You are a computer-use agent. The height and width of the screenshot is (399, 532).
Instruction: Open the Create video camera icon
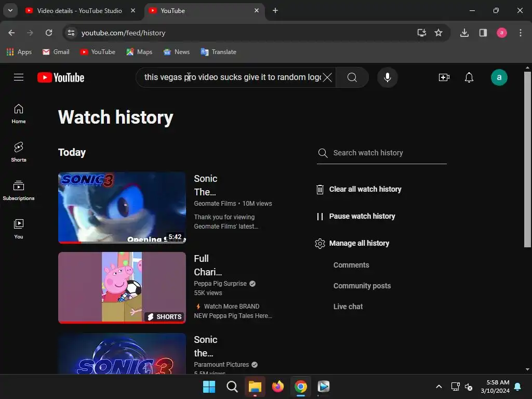(x=444, y=77)
